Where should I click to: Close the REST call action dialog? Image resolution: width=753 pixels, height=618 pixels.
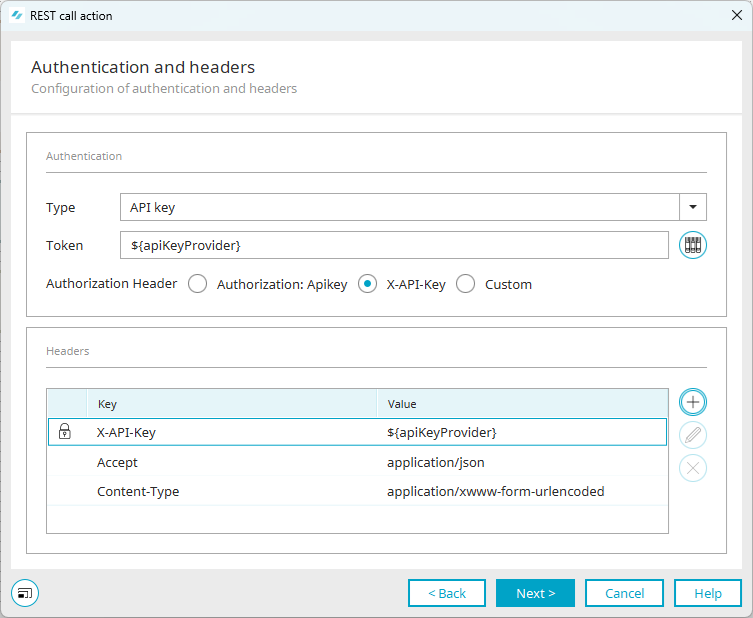click(736, 16)
